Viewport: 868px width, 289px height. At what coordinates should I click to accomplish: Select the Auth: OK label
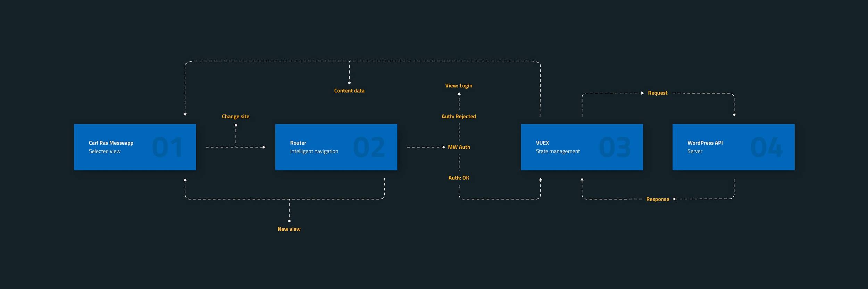point(459,178)
